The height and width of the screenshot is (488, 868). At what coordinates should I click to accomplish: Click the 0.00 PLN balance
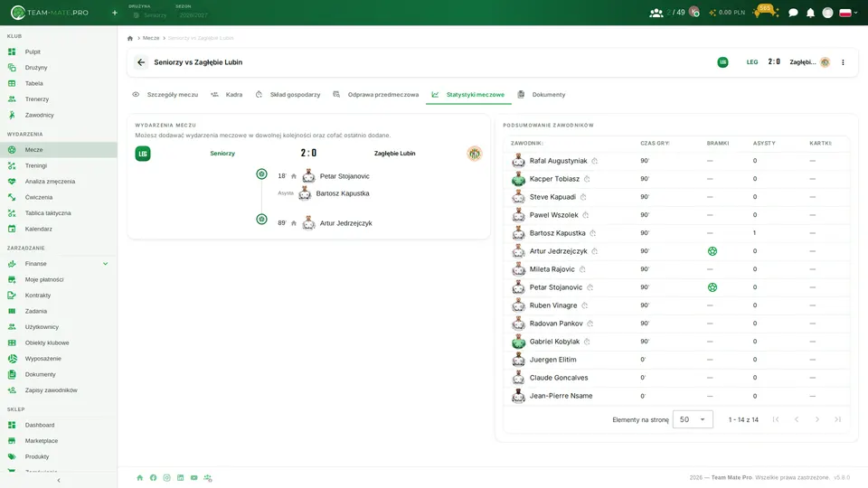pos(727,12)
